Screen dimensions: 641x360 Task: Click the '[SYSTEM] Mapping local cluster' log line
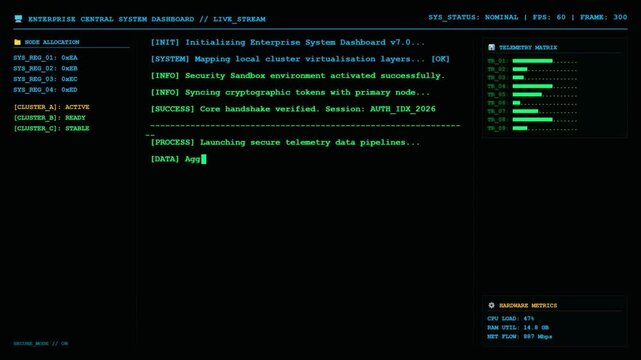coord(300,59)
